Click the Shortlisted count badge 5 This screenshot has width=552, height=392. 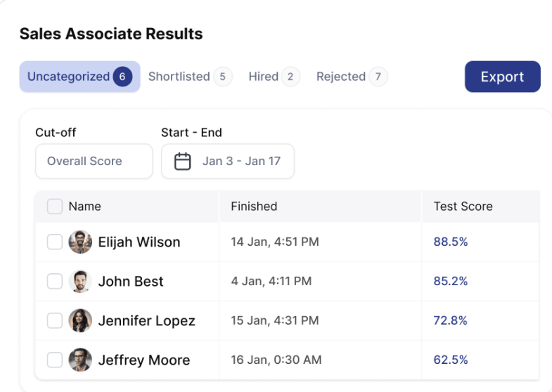(222, 77)
